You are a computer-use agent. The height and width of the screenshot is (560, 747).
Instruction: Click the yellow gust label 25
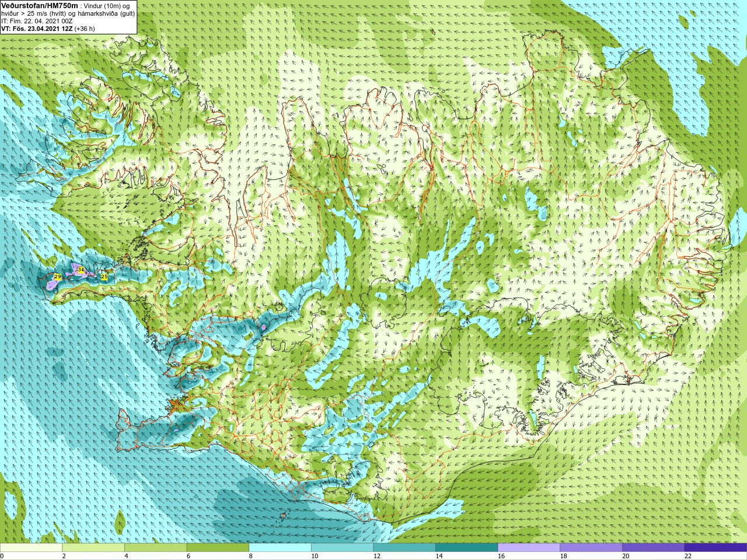coord(104,276)
